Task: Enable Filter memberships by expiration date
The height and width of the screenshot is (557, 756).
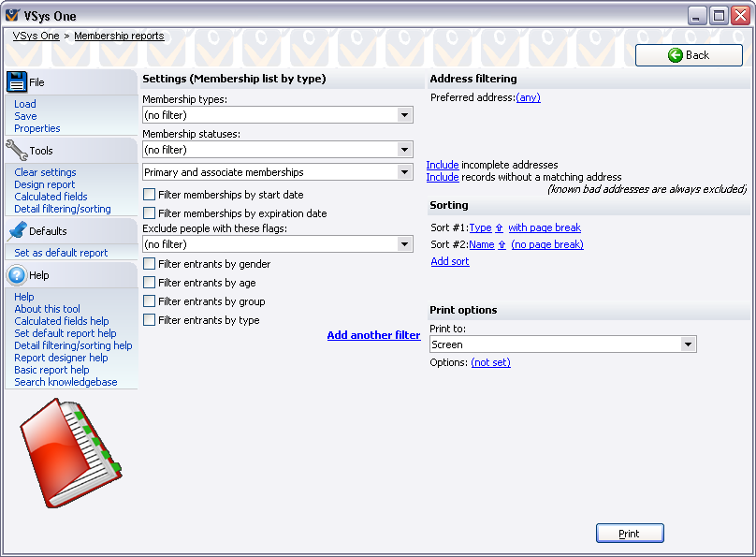Action: tap(150, 213)
